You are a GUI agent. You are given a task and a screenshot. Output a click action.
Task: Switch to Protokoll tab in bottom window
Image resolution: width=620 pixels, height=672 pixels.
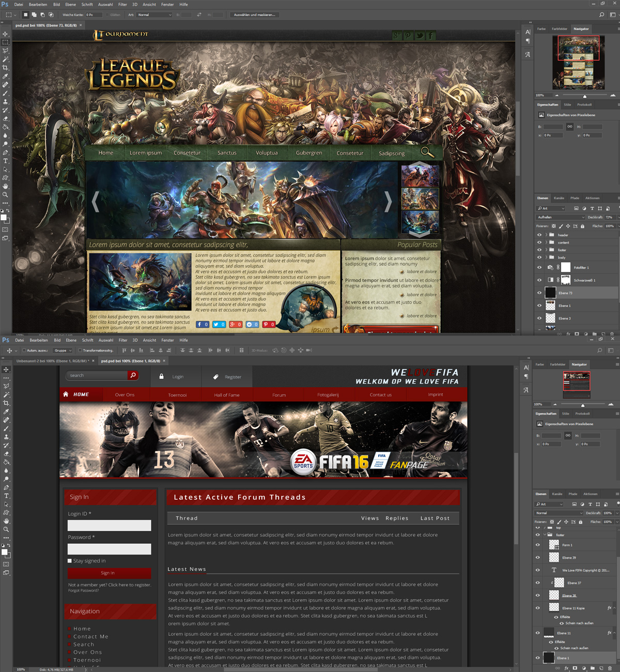583,414
